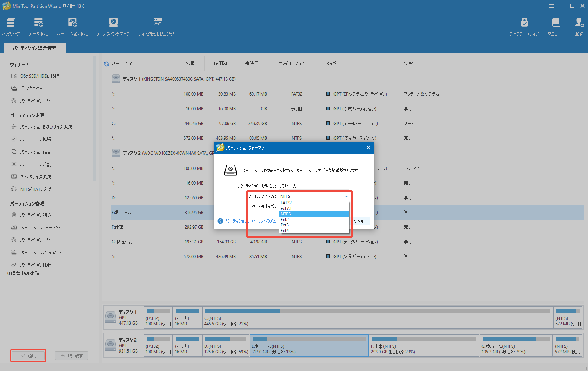Apply pending operations with 適用

point(28,355)
